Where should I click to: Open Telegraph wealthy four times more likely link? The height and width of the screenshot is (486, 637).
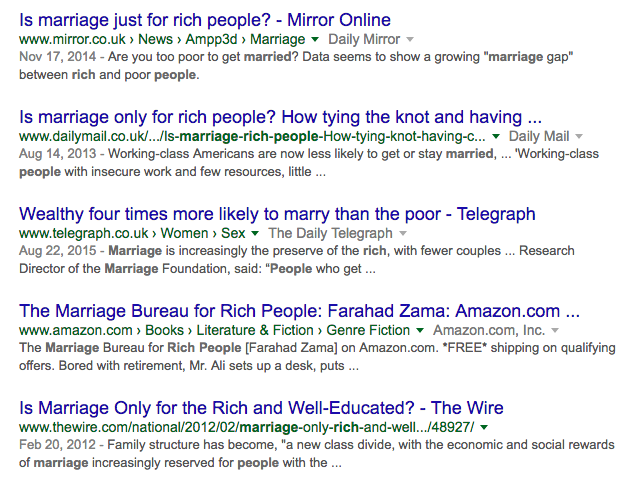click(277, 214)
